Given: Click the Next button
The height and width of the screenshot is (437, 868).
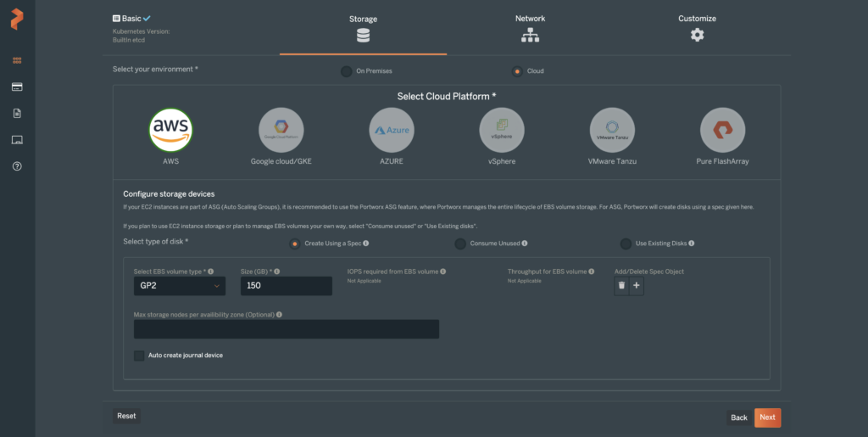Looking at the screenshot, I should (767, 417).
